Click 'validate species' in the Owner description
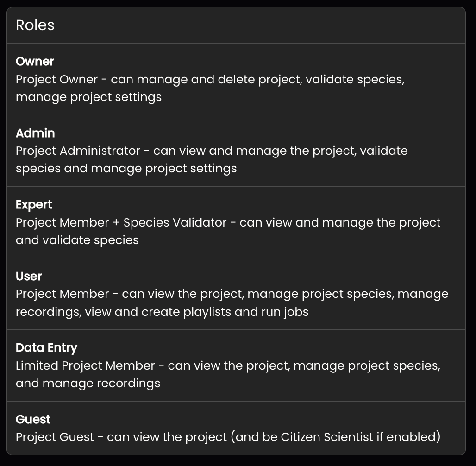Viewport: 476px width, 466px height. click(x=355, y=80)
